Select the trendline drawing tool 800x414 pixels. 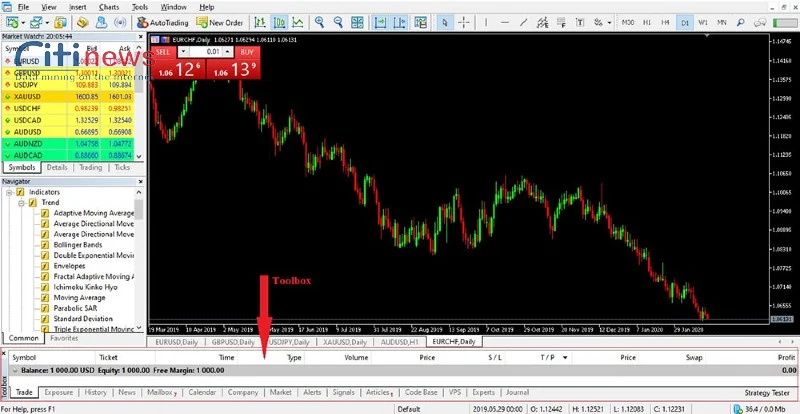click(x=523, y=22)
